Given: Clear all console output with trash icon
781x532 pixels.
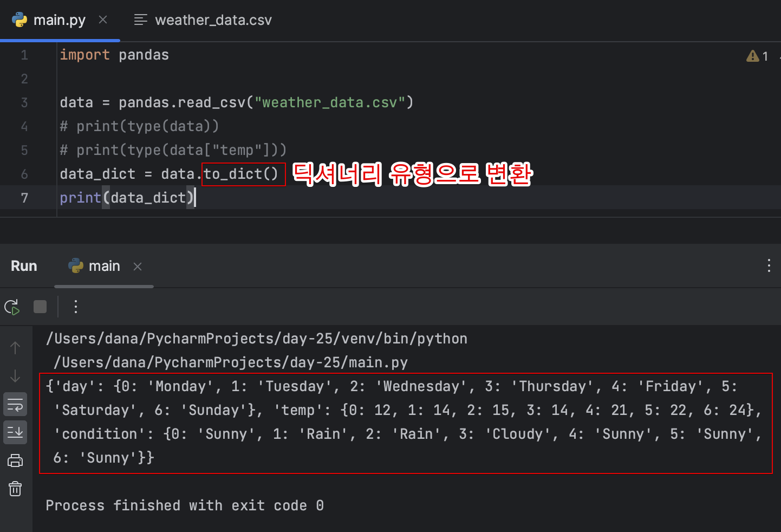Looking at the screenshot, I should pos(15,489).
